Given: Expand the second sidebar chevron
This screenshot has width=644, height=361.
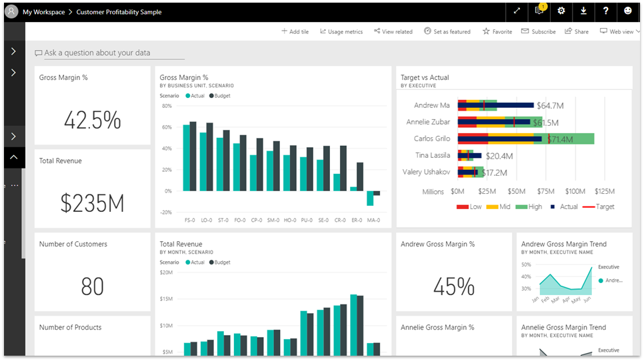Looking at the screenshot, I should click(x=13, y=73).
